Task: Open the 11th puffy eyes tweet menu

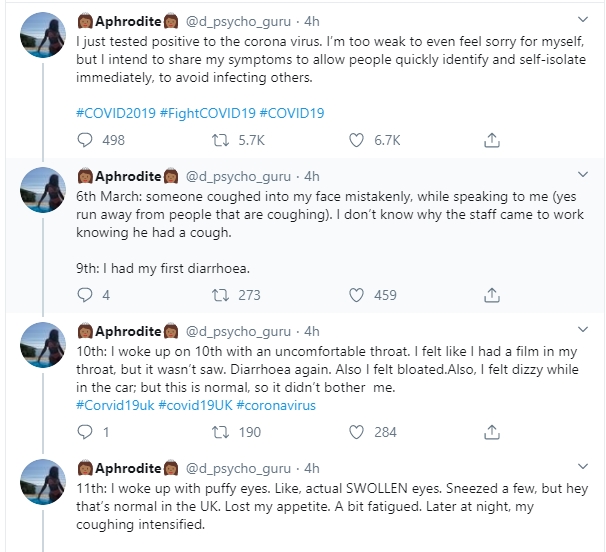Action: [585, 466]
